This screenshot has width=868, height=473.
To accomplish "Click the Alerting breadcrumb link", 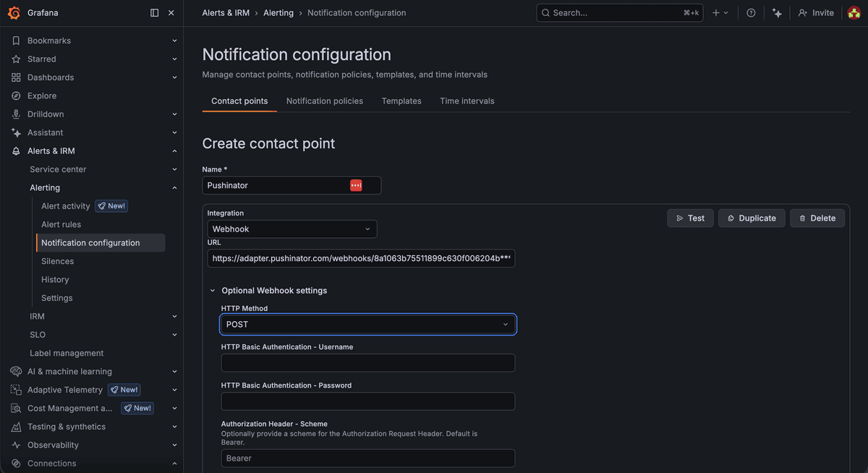I will [278, 13].
